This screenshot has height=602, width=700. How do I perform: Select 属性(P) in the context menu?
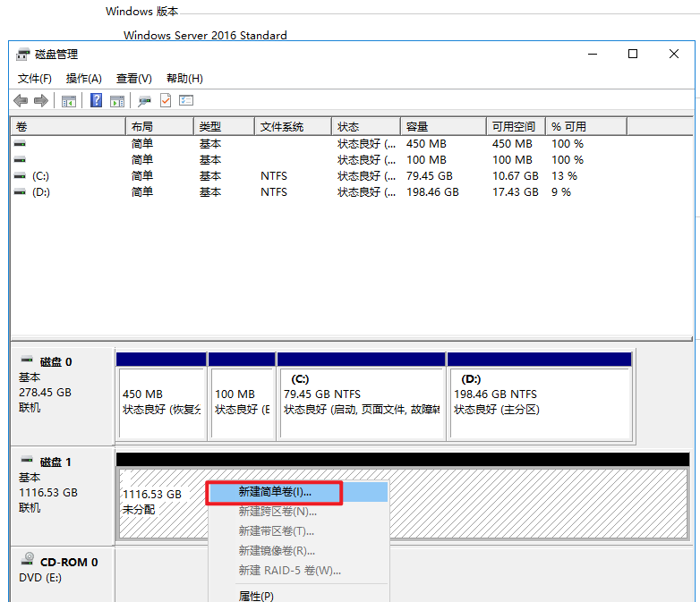pyautogui.click(x=256, y=596)
